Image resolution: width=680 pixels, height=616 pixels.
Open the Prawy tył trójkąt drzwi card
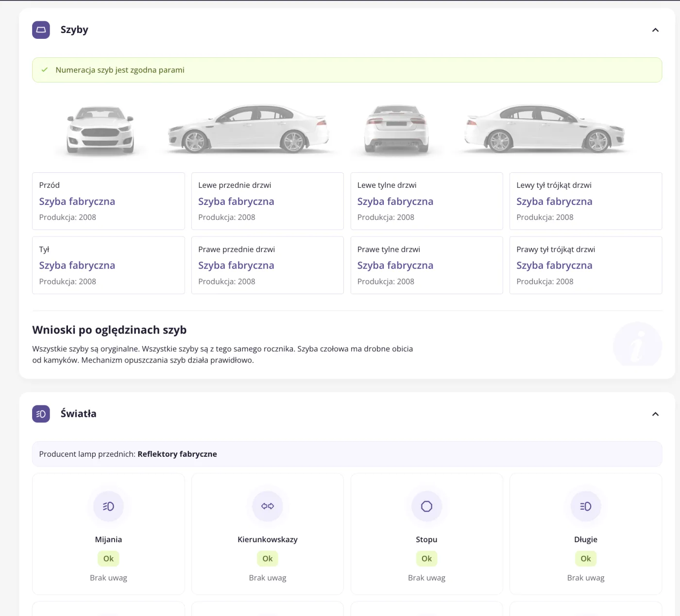(x=586, y=265)
